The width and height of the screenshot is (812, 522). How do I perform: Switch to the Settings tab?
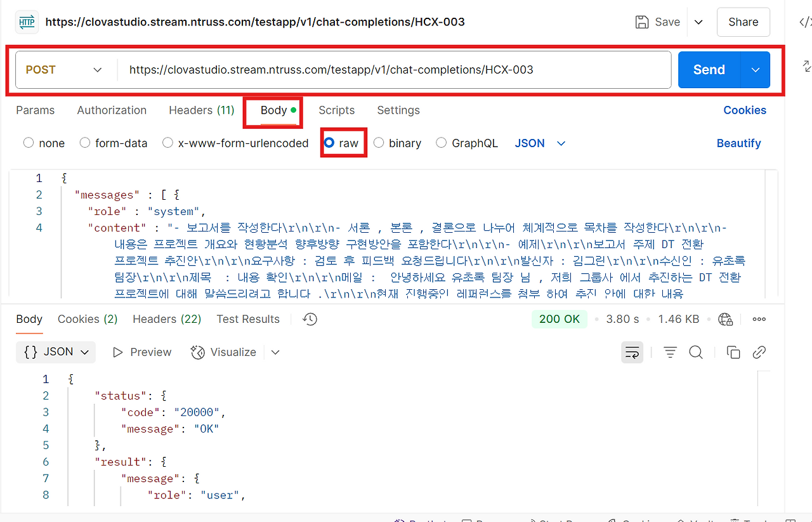(398, 110)
